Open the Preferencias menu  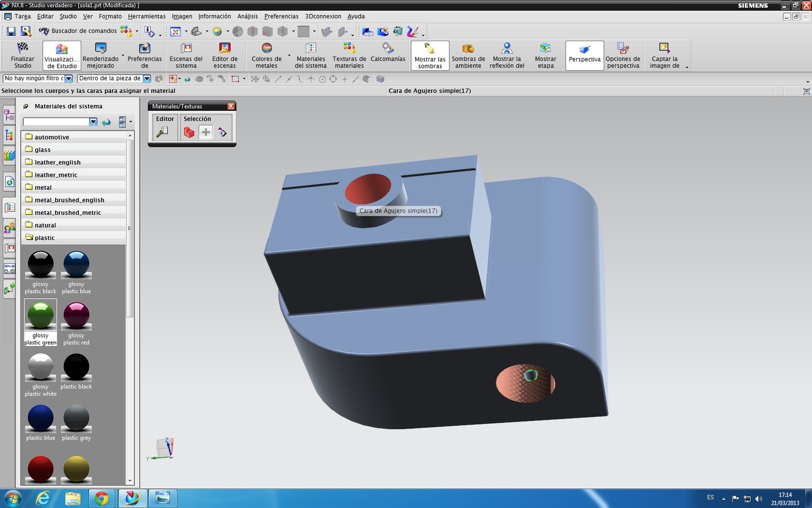(281, 16)
